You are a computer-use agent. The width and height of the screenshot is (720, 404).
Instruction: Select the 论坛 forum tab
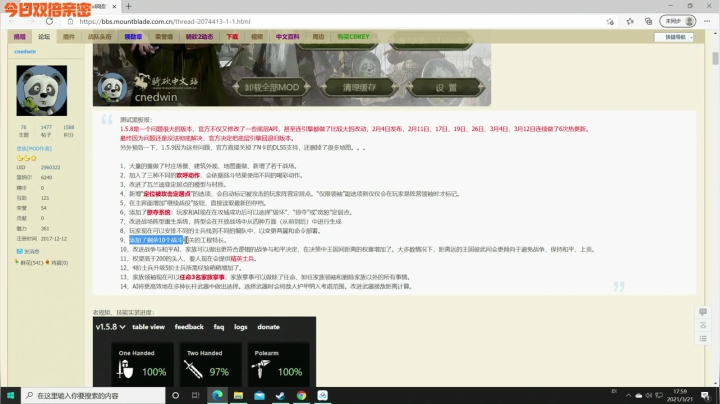44,37
